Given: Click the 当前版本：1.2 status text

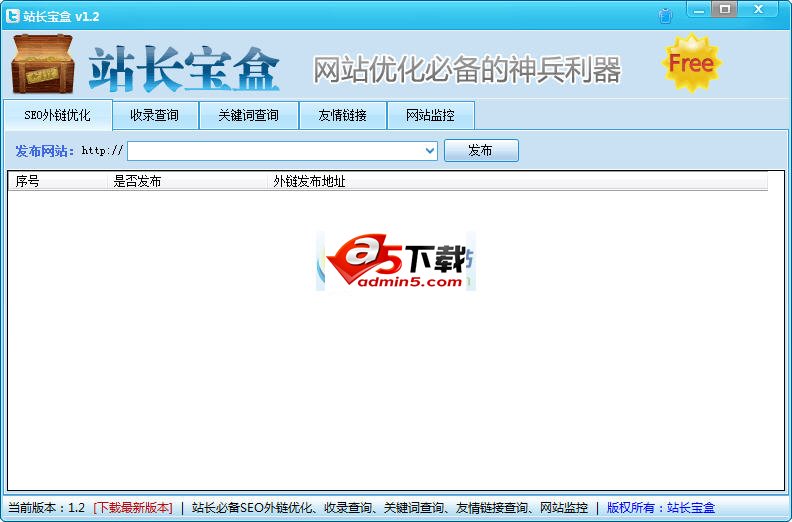Looking at the screenshot, I should tap(46, 507).
